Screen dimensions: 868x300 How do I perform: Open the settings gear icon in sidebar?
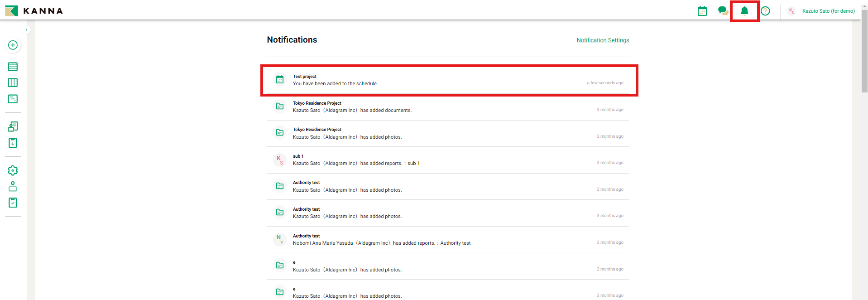click(13, 170)
